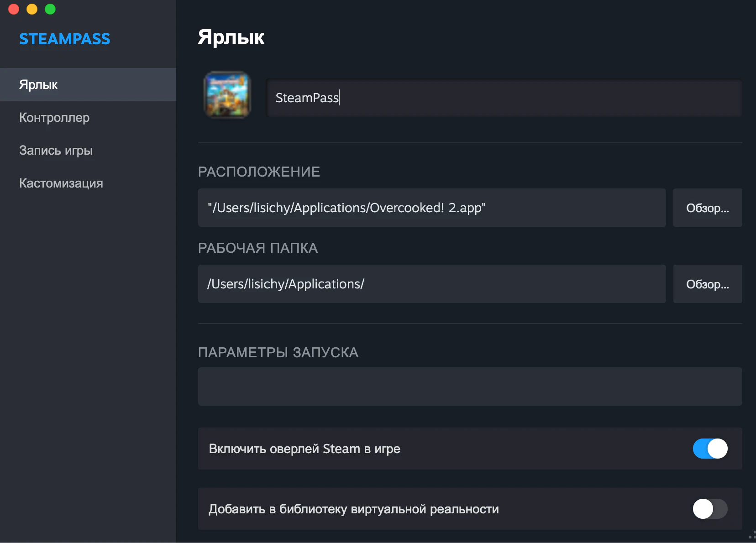This screenshot has width=756, height=543.
Task: Click the STEAMPASS title in the sidebar
Action: (64, 39)
